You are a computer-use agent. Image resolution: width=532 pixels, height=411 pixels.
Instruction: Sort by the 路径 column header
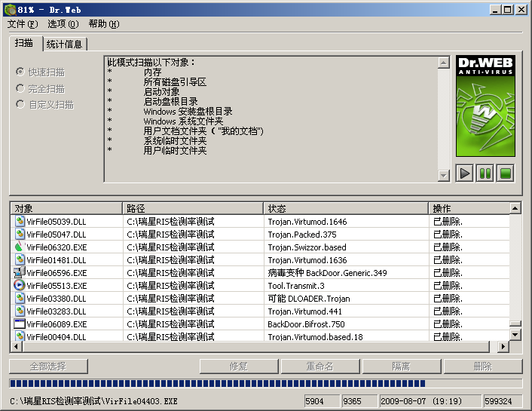pyautogui.click(x=193, y=208)
